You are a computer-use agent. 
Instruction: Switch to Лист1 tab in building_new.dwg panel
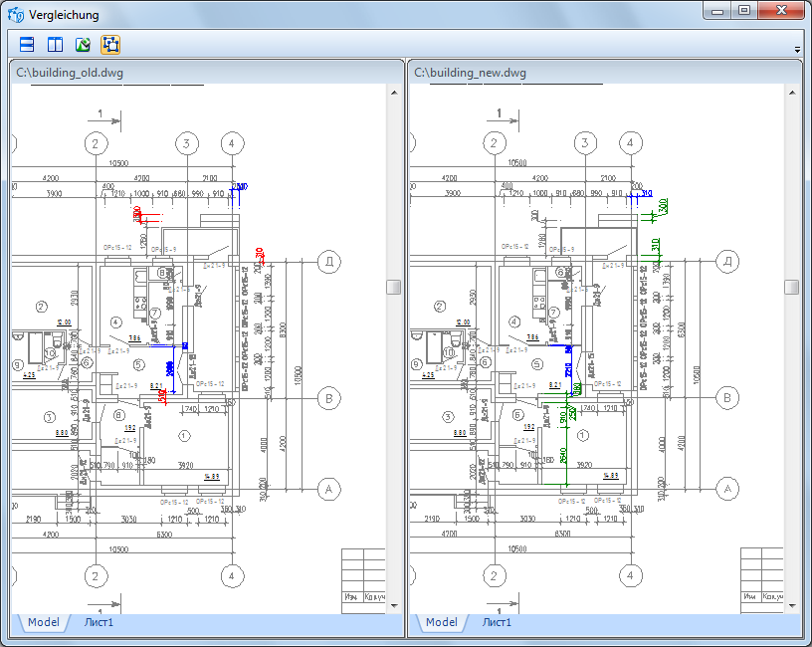coord(495,622)
